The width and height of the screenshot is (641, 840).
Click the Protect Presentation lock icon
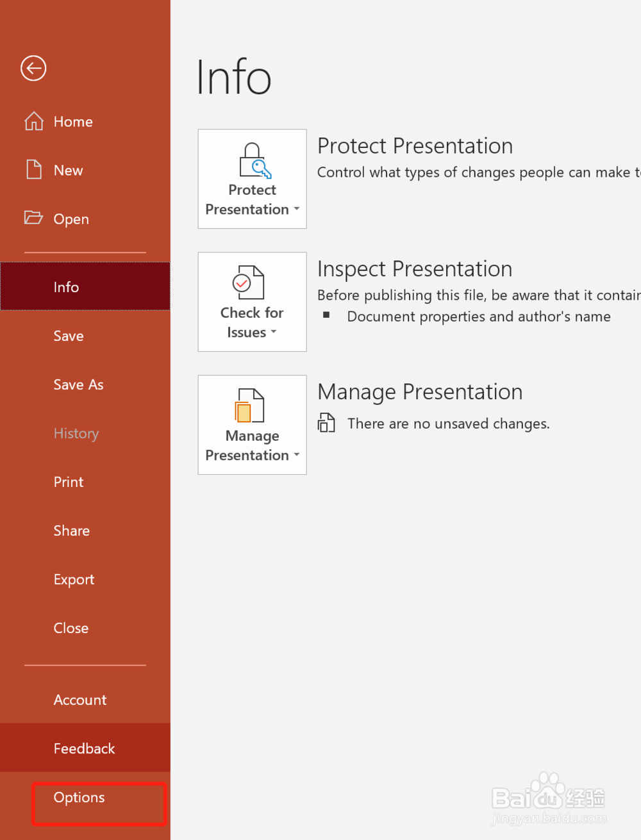tap(254, 160)
